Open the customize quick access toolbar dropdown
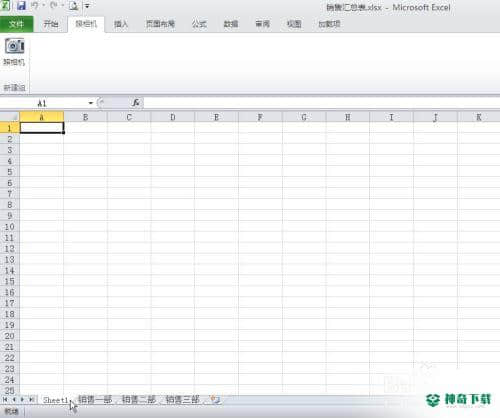 click(87, 6)
